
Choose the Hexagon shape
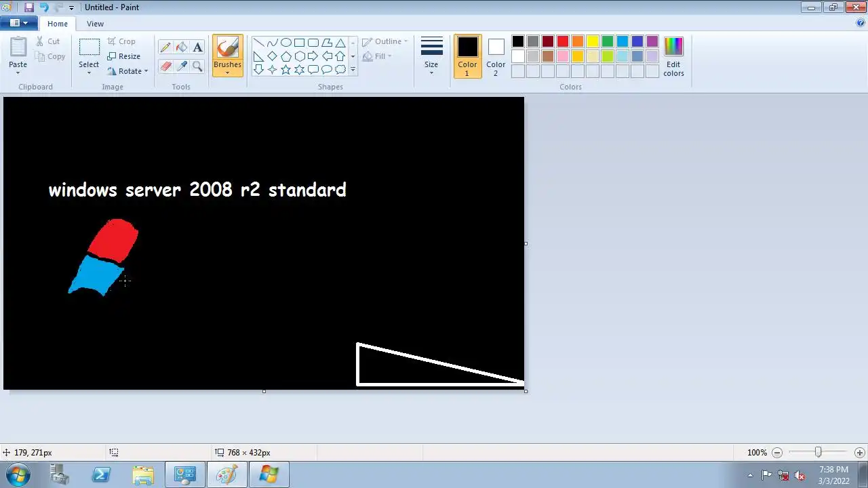[x=299, y=56]
